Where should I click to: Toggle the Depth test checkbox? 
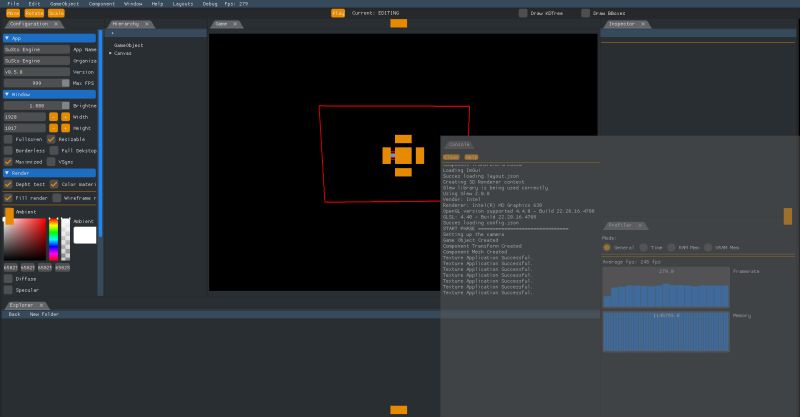8,184
